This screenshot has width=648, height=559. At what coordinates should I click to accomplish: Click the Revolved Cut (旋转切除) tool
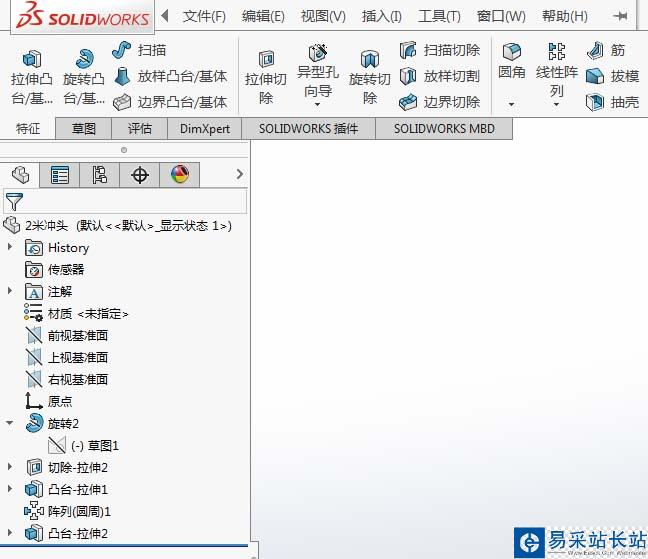click(x=370, y=77)
